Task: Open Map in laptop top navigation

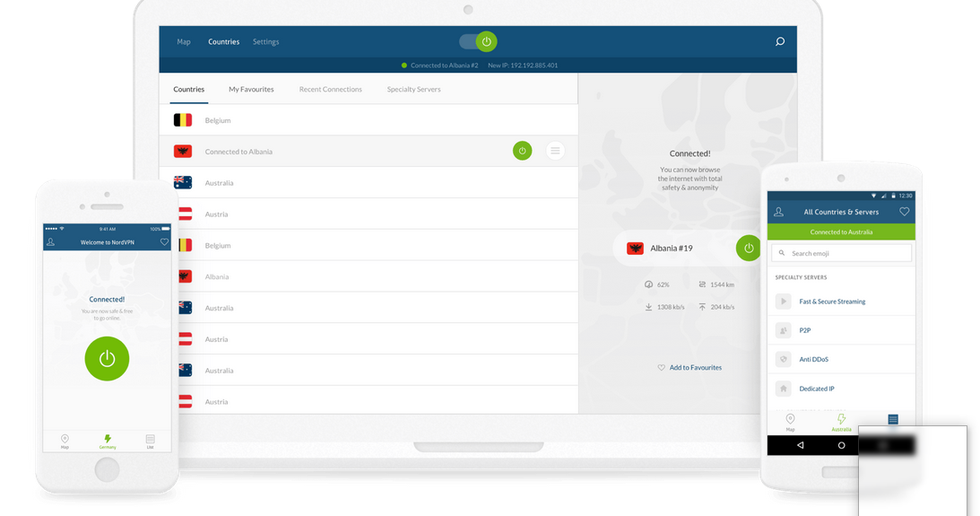Action: point(184,42)
